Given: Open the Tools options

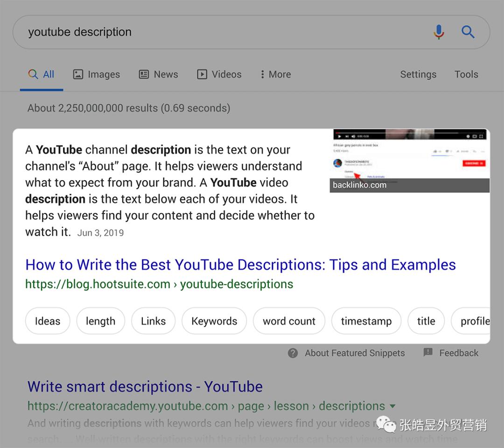Looking at the screenshot, I should click(466, 74).
